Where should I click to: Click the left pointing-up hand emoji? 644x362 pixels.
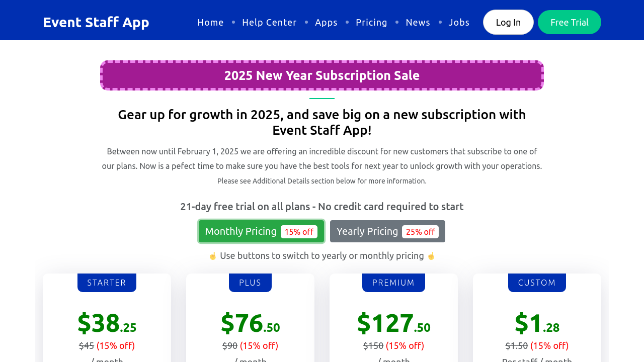pos(212,256)
